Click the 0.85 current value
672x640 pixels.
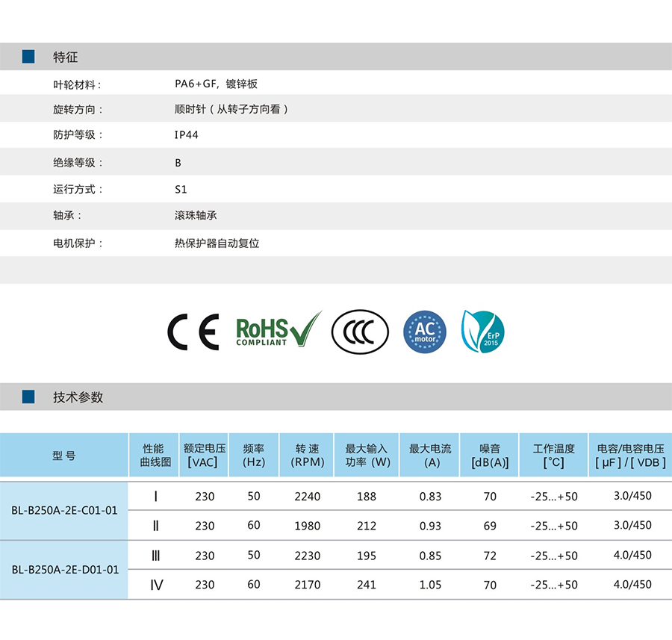[x=430, y=556]
